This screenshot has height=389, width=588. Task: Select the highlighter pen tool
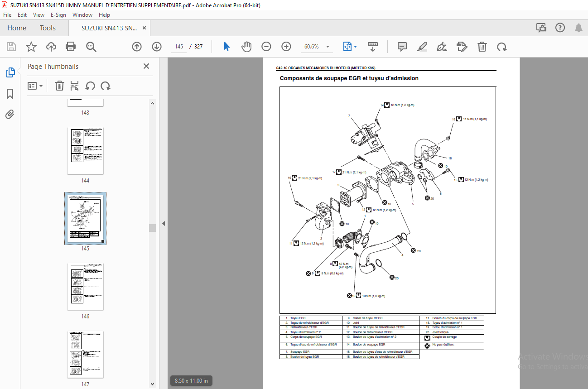pos(422,47)
